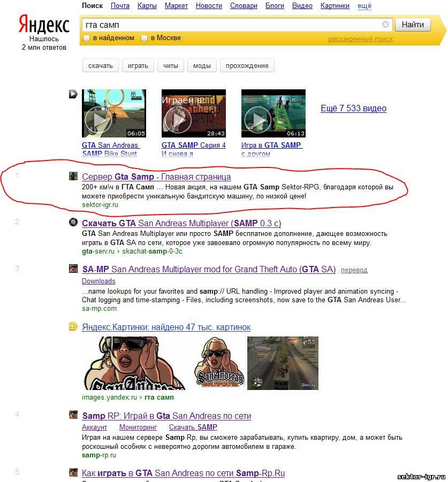The image size is (448, 482).
Task: Click the 'моды' query suggestion button
Action: [202, 65]
